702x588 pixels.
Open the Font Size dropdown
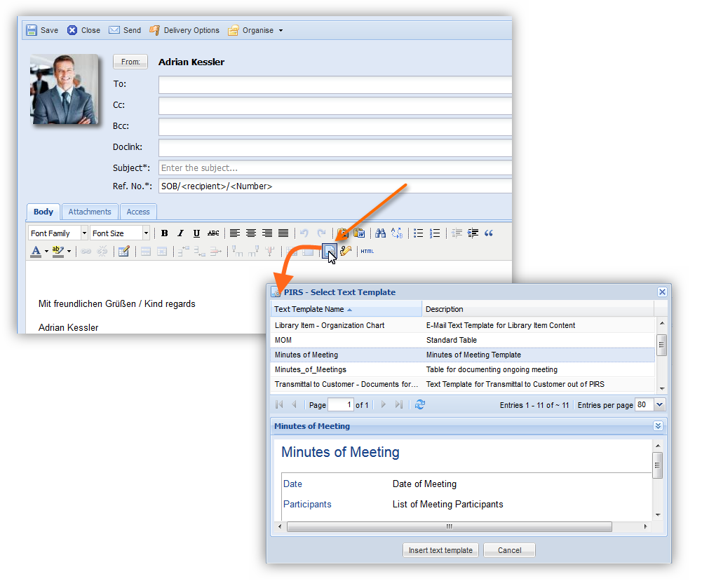coord(146,233)
